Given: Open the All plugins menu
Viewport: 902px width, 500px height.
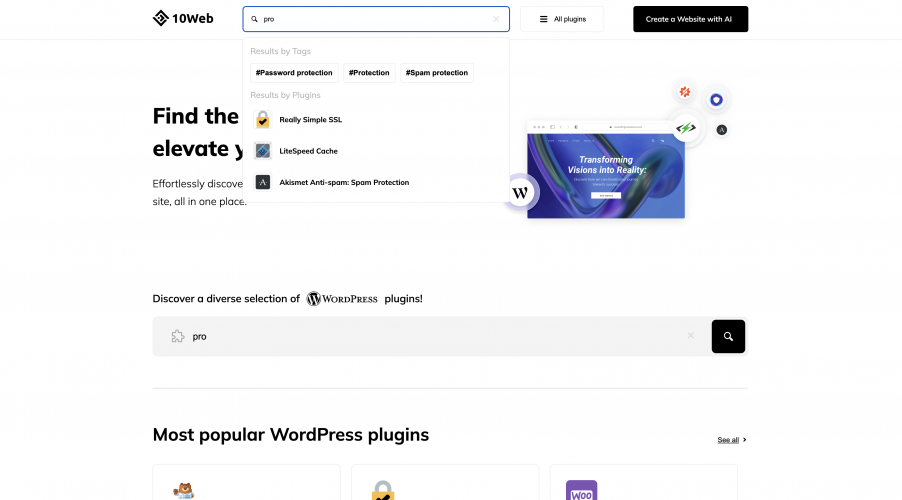Looking at the screenshot, I should [562, 19].
